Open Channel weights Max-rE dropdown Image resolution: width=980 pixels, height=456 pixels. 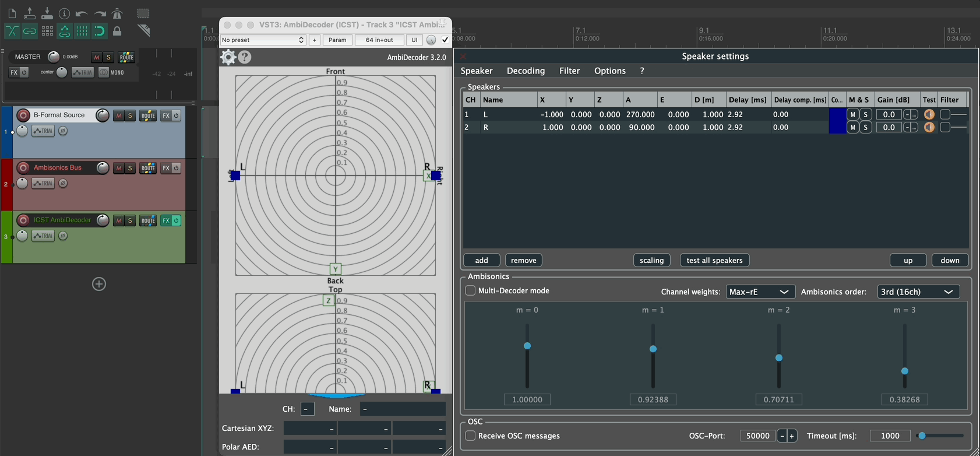tap(759, 292)
